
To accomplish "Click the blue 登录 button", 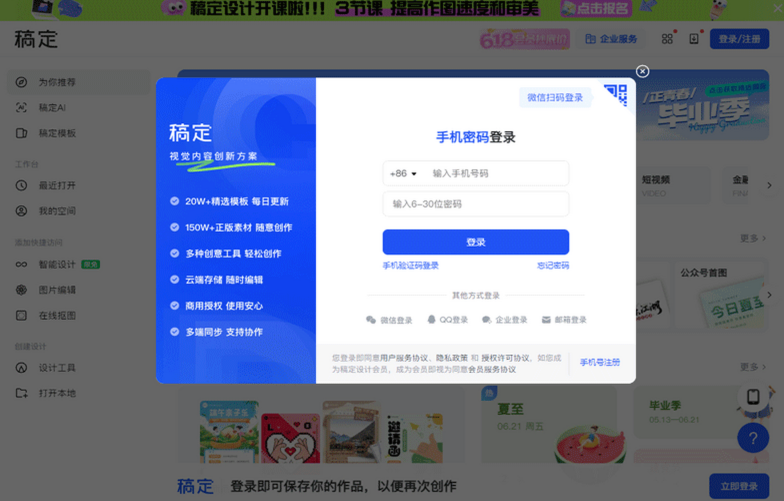I will pos(476,242).
